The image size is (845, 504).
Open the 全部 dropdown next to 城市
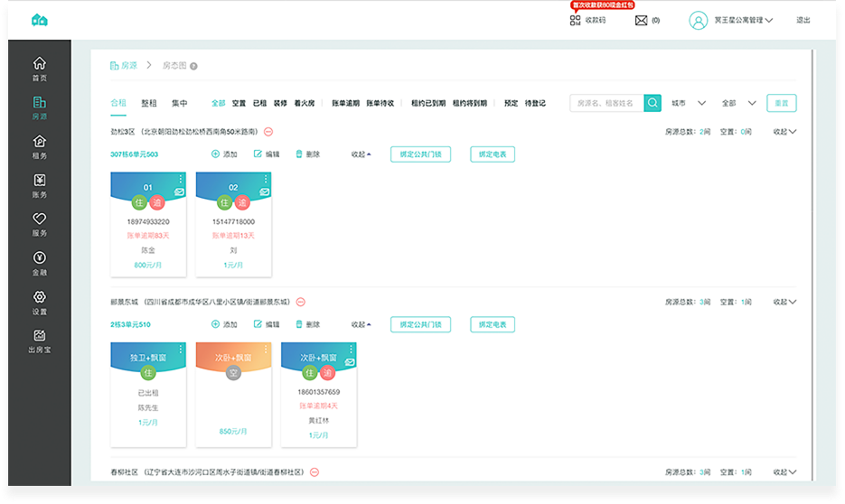pyautogui.click(x=739, y=103)
